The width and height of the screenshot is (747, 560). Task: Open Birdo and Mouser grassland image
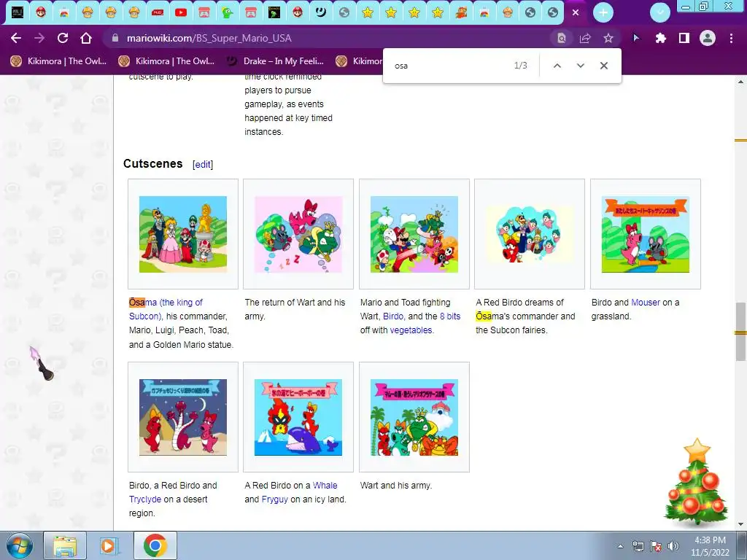tap(645, 234)
